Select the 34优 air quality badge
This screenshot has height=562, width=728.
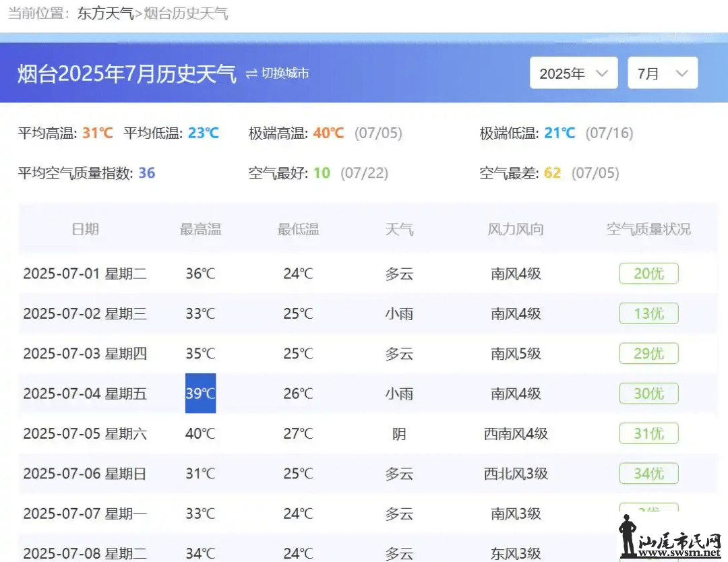point(648,474)
